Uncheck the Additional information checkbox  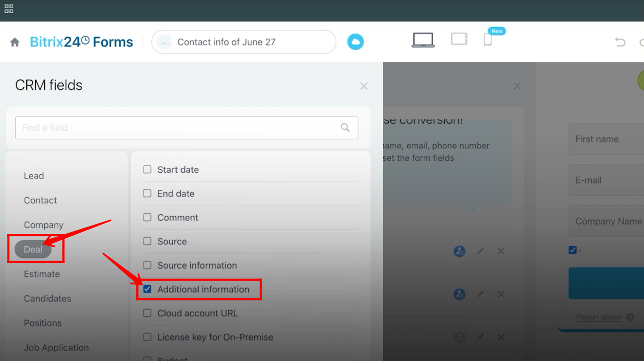[x=147, y=289]
